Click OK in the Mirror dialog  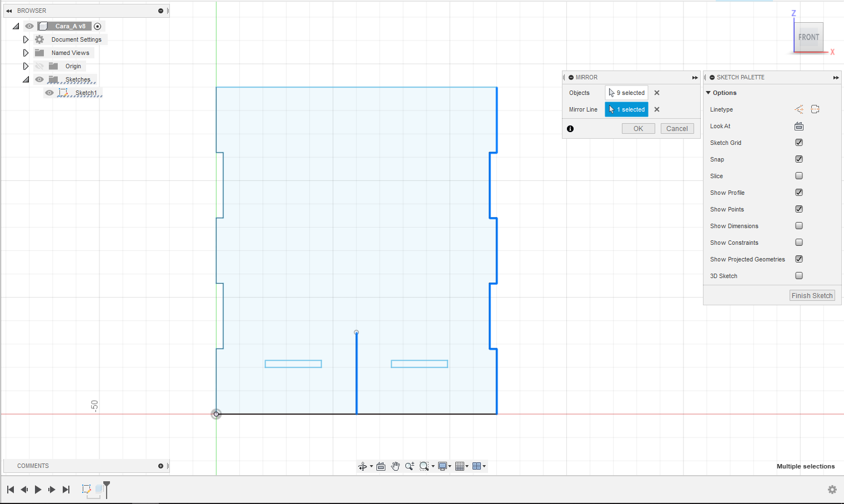click(x=639, y=128)
